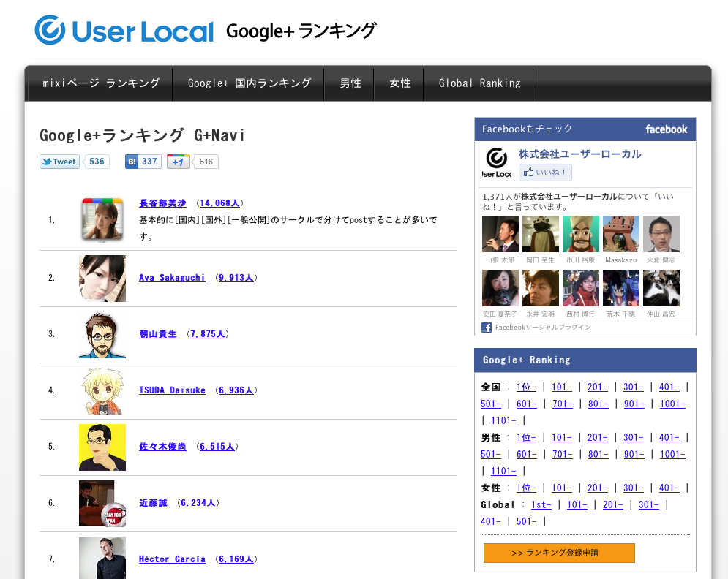Click the 9,913人 follower count link

click(236, 278)
